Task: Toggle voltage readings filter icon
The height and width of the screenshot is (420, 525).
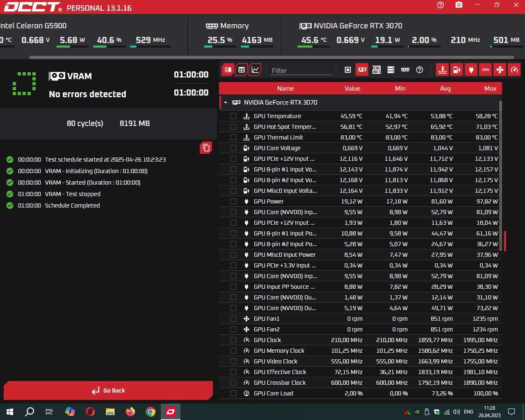Action: [x=457, y=70]
